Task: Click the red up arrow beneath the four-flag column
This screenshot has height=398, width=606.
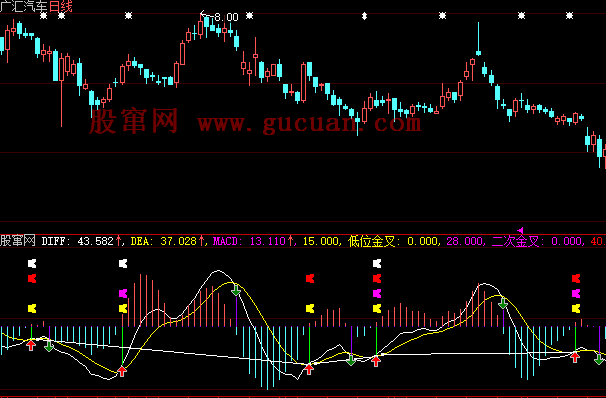Action: [376, 361]
